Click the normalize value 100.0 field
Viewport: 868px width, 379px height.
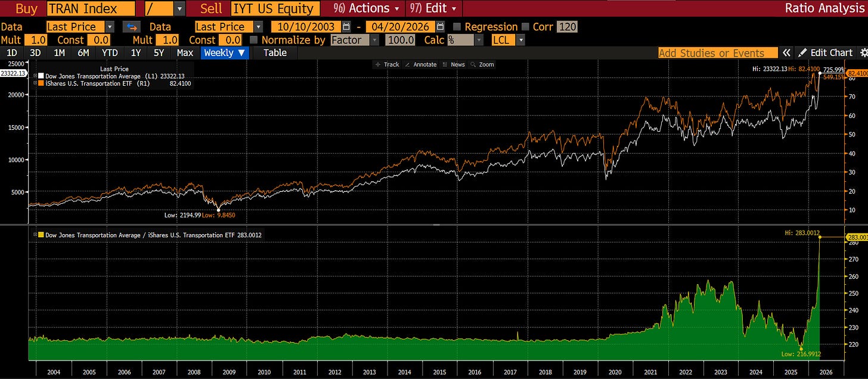tap(400, 40)
